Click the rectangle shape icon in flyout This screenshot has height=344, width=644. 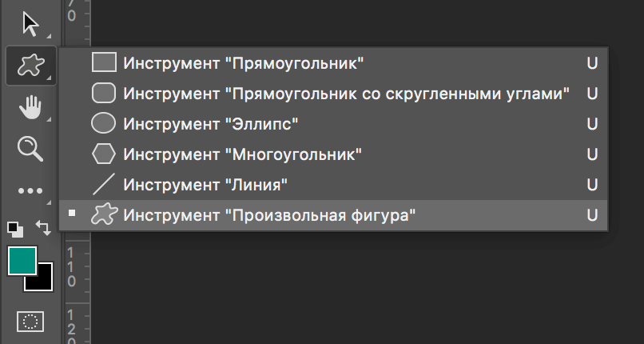point(104,63)
